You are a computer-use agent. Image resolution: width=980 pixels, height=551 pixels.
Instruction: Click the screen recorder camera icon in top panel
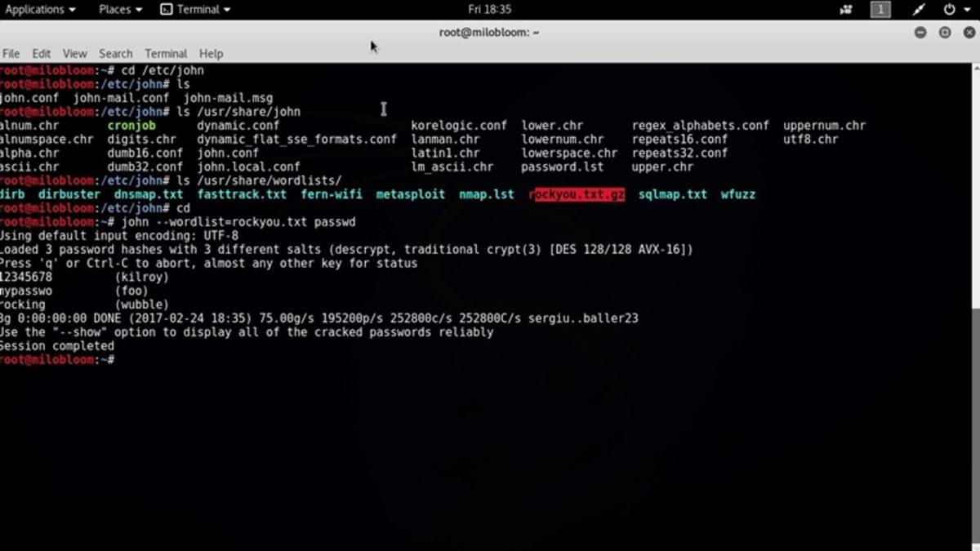click(847, 9)
